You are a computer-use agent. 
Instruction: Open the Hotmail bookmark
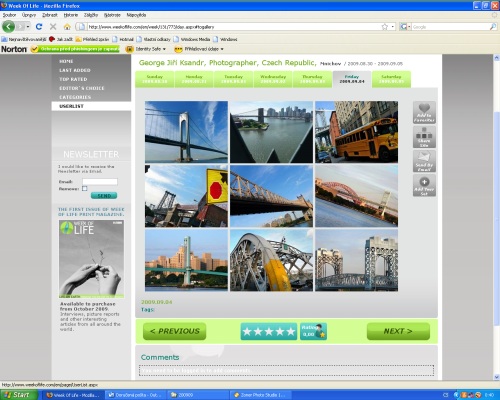click(x=123, y=39)
